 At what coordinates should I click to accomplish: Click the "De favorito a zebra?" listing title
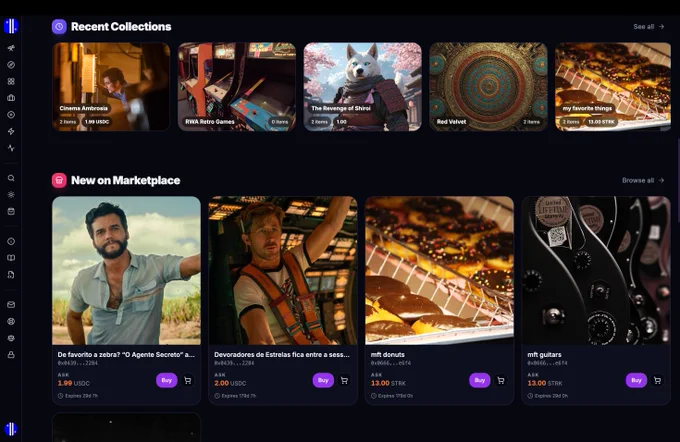pyautogui.click(x=126, y=354)
